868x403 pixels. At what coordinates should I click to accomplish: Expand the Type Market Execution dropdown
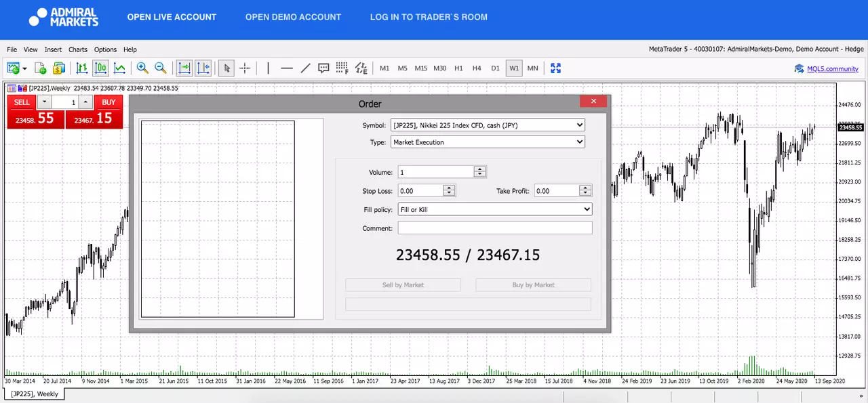click(488, 142)
